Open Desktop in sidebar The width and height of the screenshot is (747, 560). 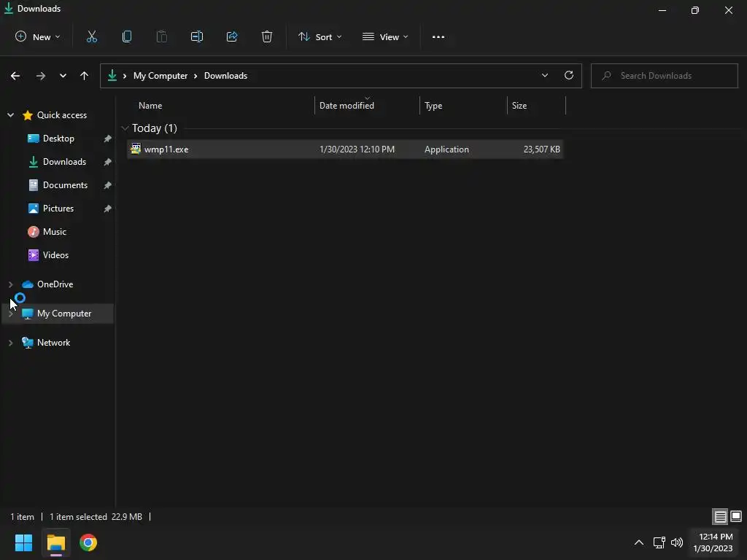point(58,138)
